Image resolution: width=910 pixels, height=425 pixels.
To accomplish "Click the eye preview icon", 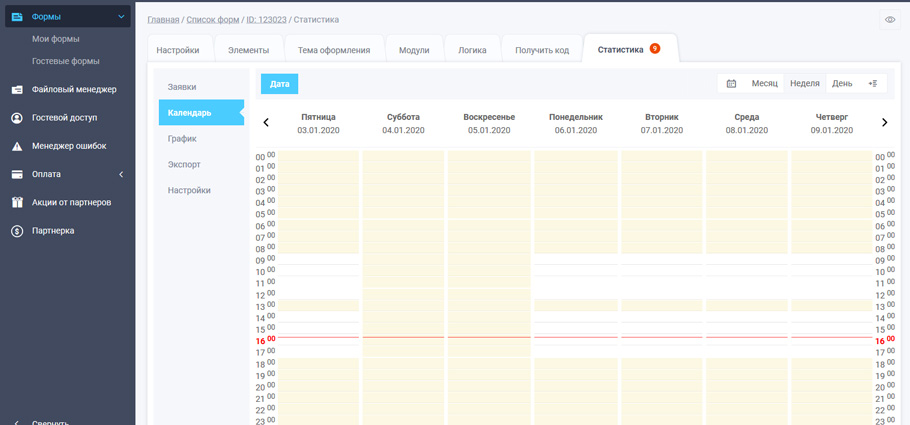I will click(890, 20).
